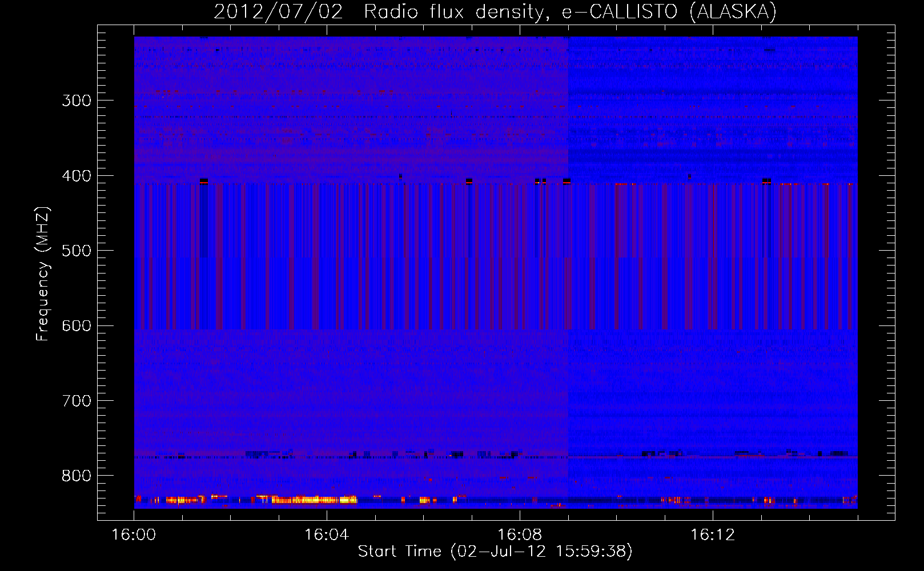
Task: Click the 400 frequency tick label
Action: [x=77, y=176]
